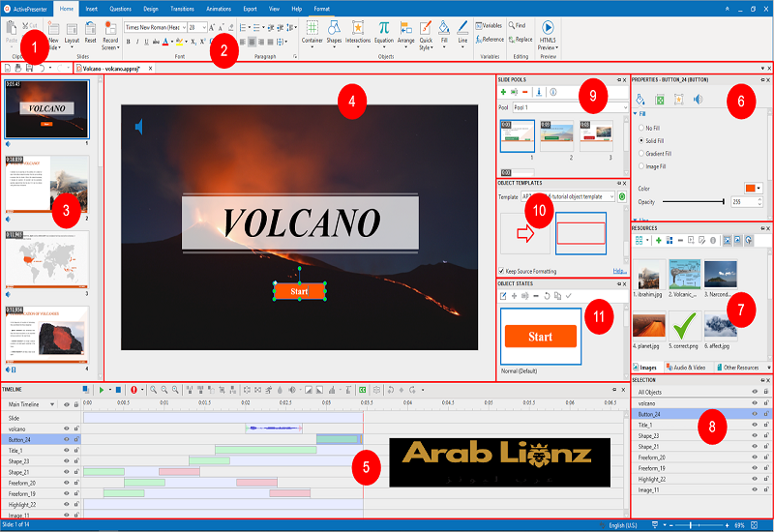Add resource with green plus in Resources
The height and width of the screenshot is (532, 774).
click(658, 240)
